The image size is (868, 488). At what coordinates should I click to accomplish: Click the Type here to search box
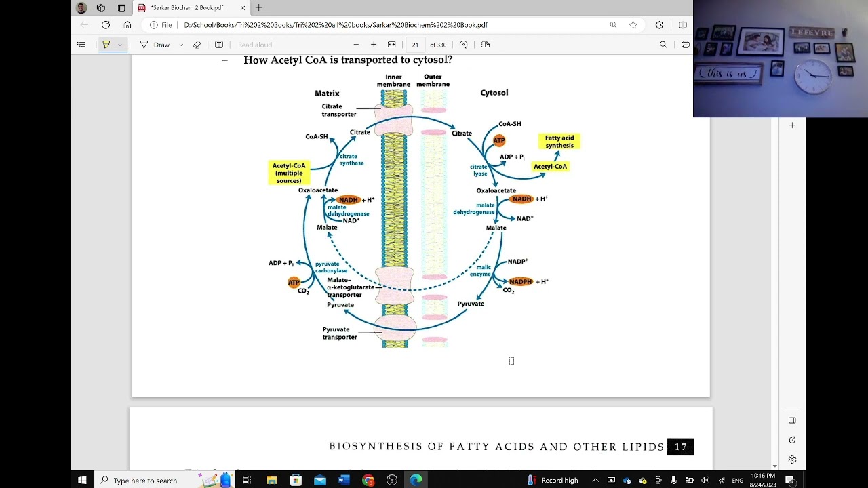click(x=166, y=480)
